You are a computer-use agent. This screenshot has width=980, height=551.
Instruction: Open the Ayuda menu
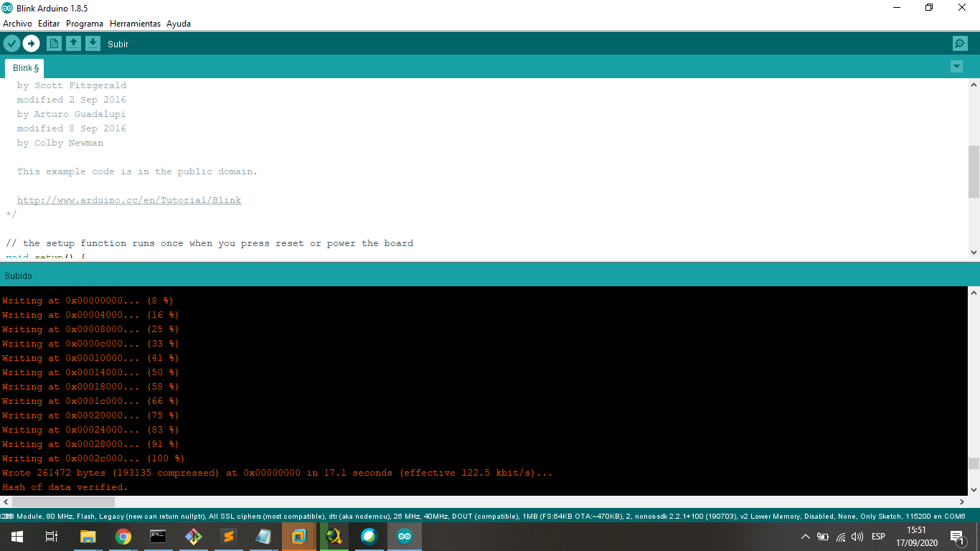pyautogui.click(x=179, y=24)
